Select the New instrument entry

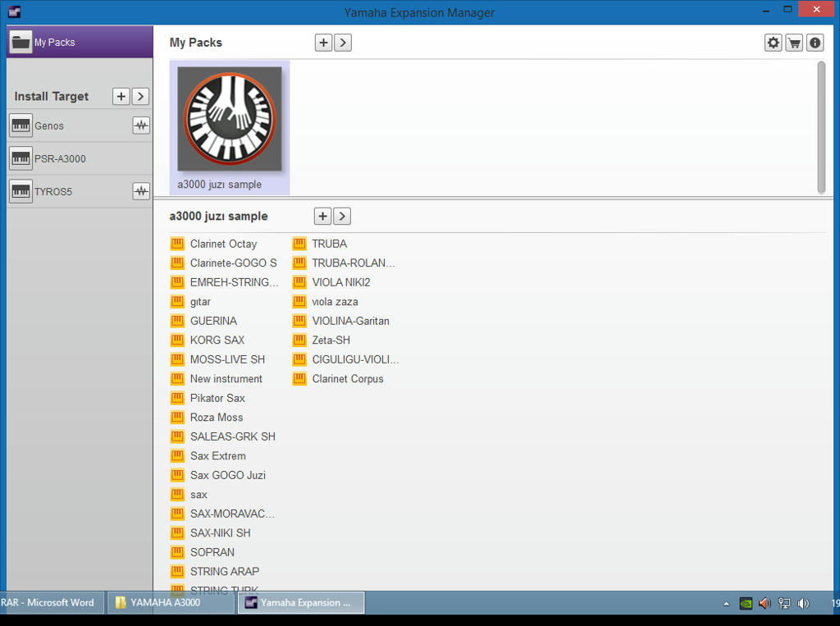coord(217,379)
